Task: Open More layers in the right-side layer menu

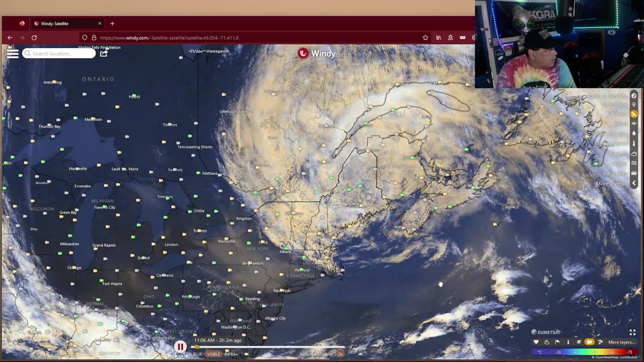Action: [611, 184]
